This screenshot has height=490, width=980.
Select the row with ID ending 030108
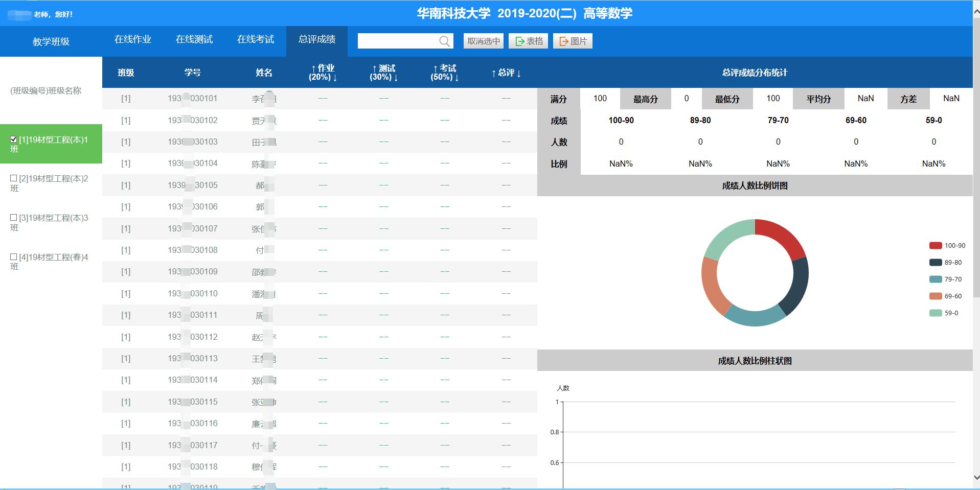(x=320, y=250)
